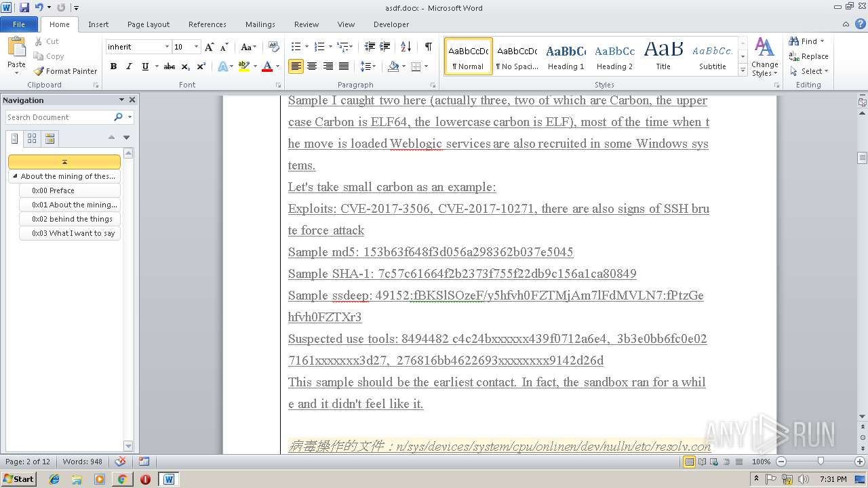Align text to the right

328,66
